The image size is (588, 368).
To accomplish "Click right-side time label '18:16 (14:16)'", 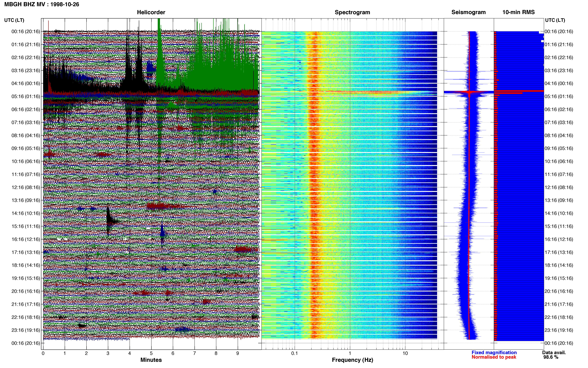I will pos(559,265).
